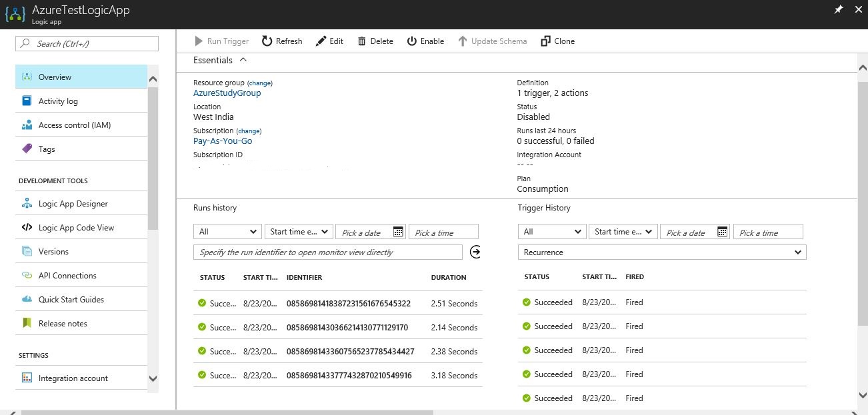Image resolution: width=868 pixels, height=415 pixels.
Task: Click the sidebar scroll down arrow
Action: tap(153, 378)
